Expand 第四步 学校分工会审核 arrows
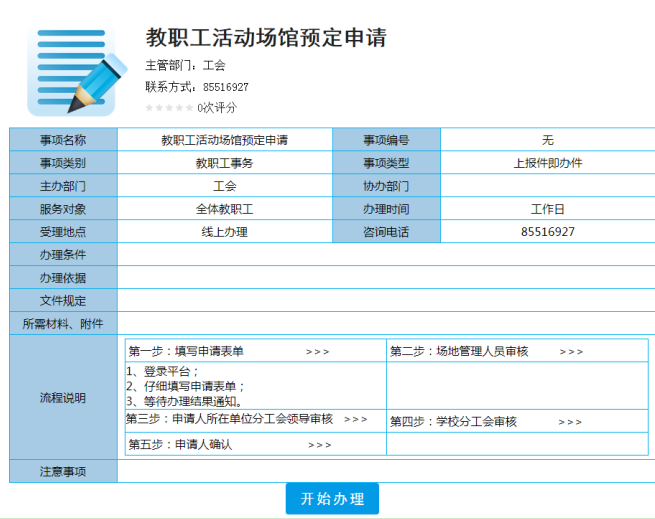 click(x=570, y=422)
